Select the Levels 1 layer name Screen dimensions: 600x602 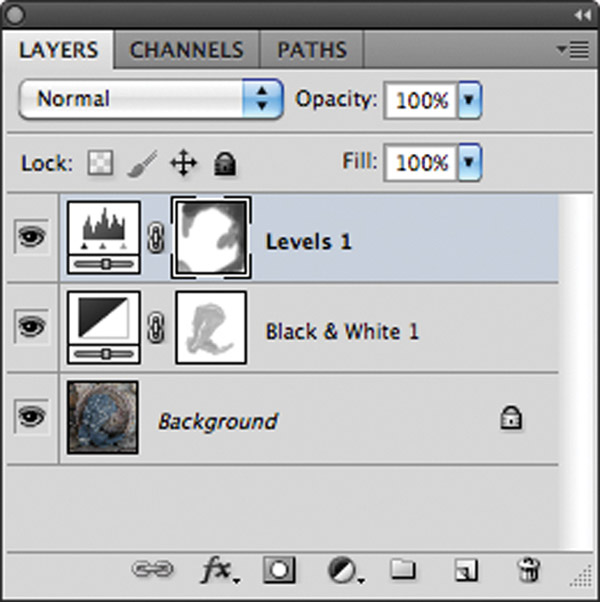(x=309, y=242)
